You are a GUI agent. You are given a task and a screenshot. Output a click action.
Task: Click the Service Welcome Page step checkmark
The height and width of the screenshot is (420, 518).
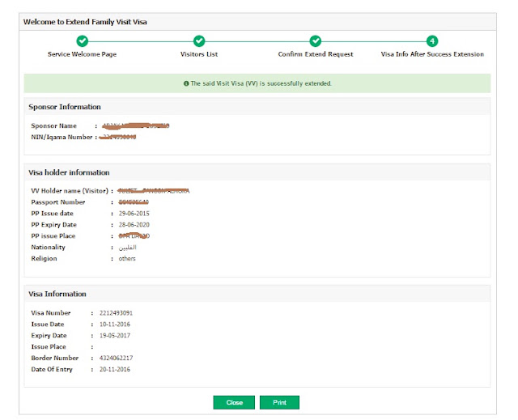83,41
